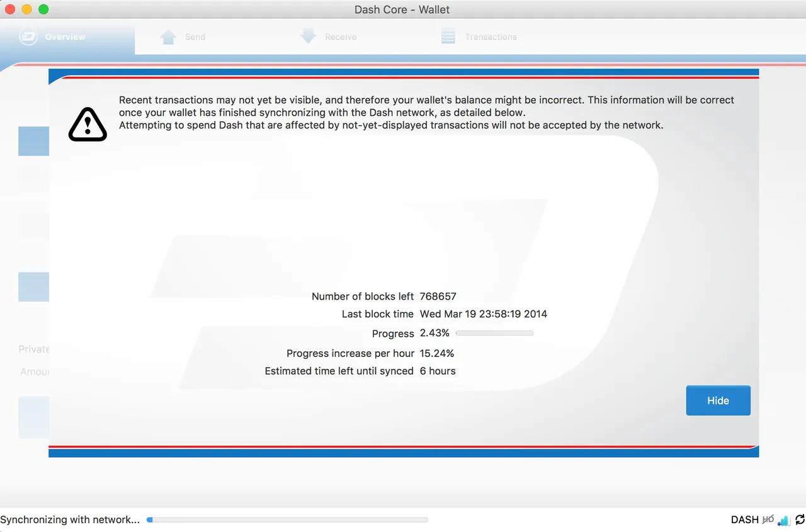Click the network connections bars icon
Image resolution: width=806 pixels, height=532 pixels.
pyautogui.click(x=783, y=520)
